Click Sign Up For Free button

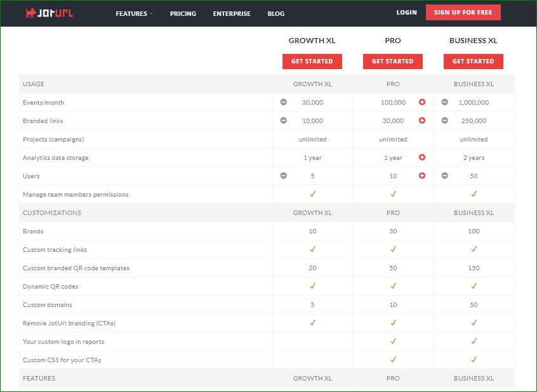click(x=463, y=12)
